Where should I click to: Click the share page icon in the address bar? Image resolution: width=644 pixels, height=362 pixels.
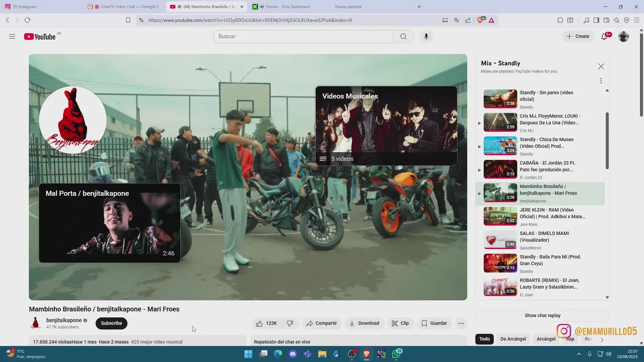coord(468,20)
